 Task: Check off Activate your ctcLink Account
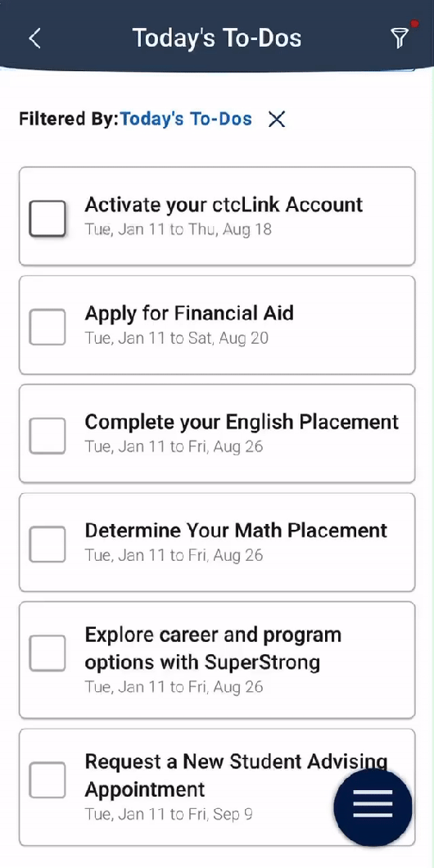click(47, 219)
